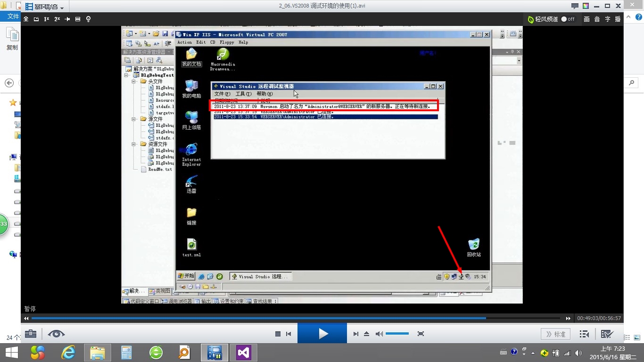Set video size to 2x
Screen dimensions: 644x362
tap(57, 19)
